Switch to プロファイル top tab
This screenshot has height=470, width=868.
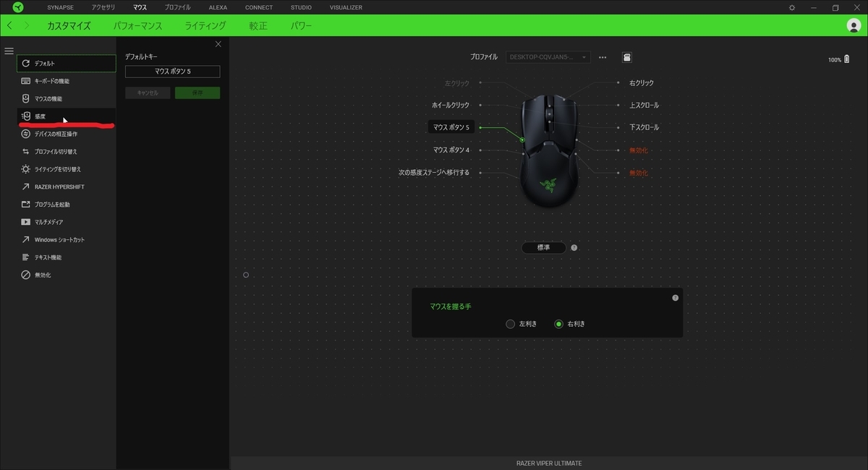click(178, 7)
